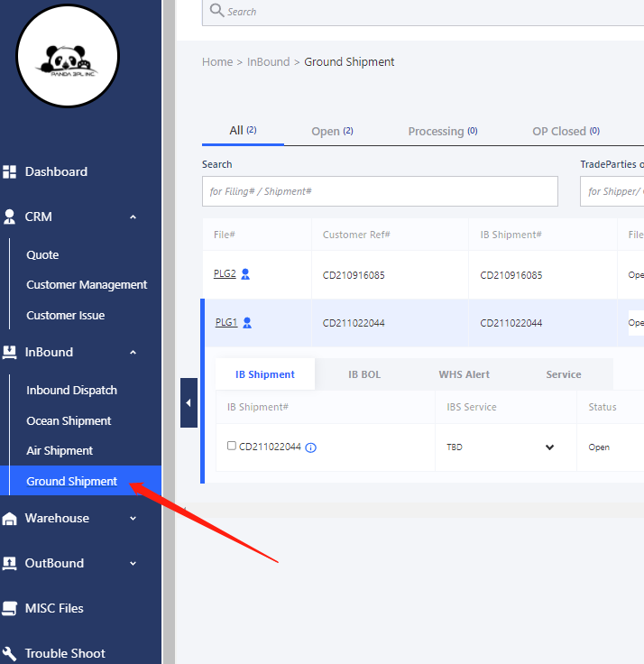Click the Dashboard grid icon
Screen dimensions: 644x664
[x=10, y=171]
